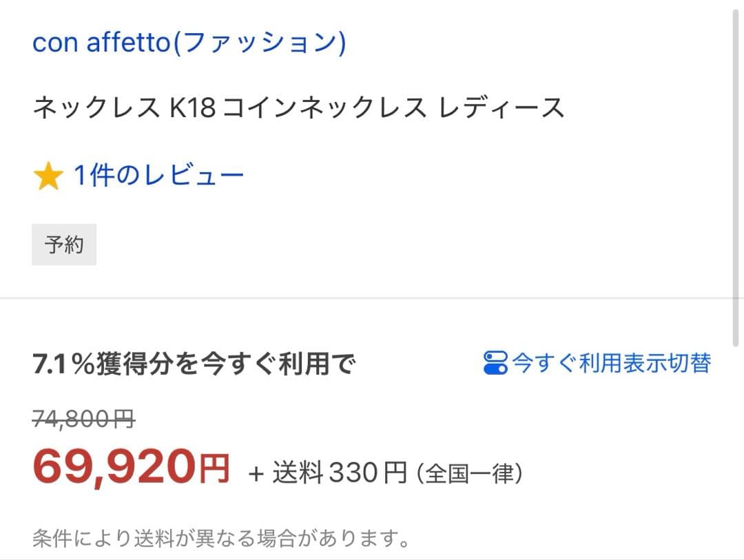
Task: Toggle the blue switch icon beside 今すぐ利用表示切替
Action: (495, 362)
